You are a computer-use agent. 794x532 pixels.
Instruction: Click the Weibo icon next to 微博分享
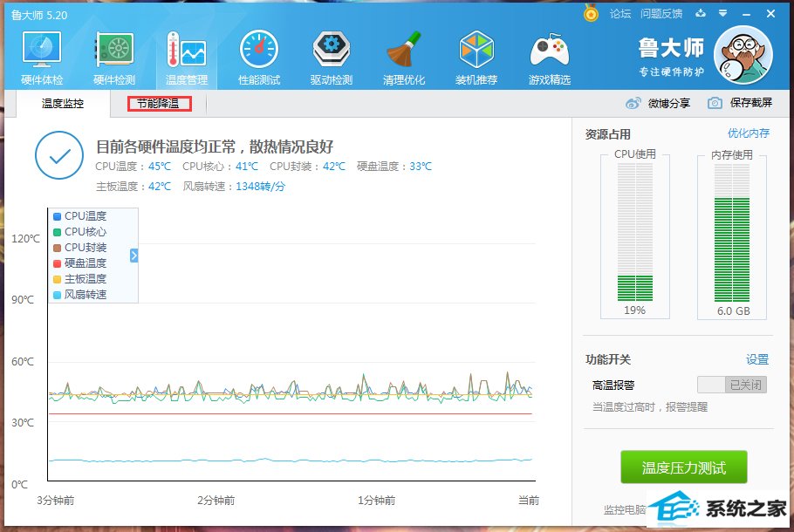coord(633,103)
